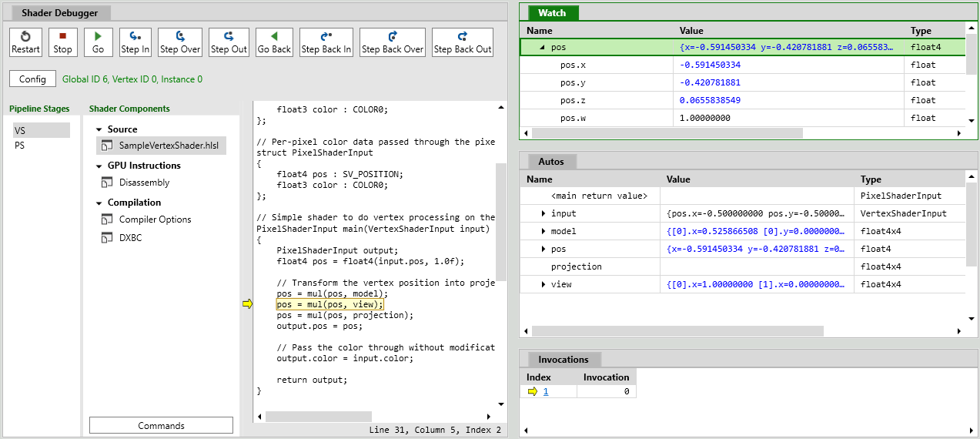Collapse the pos entry in Watch
Screen dimensions: 980x439
click(x=542, y=48)
